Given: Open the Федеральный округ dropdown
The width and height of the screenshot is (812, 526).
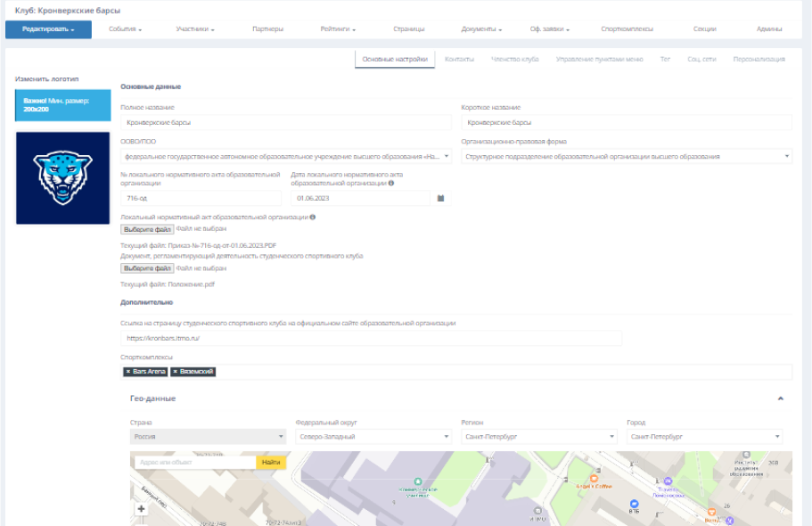Looking at the screenshot, I should click(x=373, y=437).
